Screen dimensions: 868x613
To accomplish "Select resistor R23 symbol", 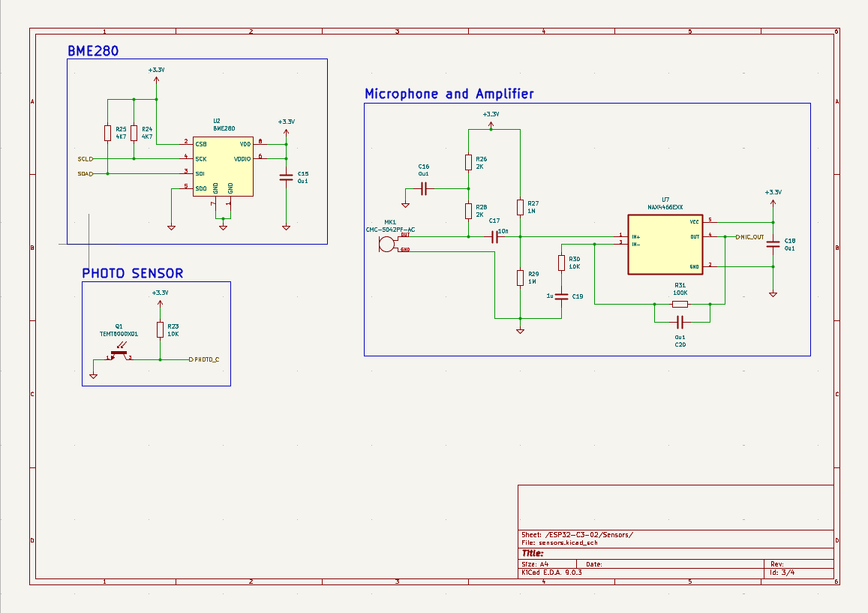I will 160,330.
